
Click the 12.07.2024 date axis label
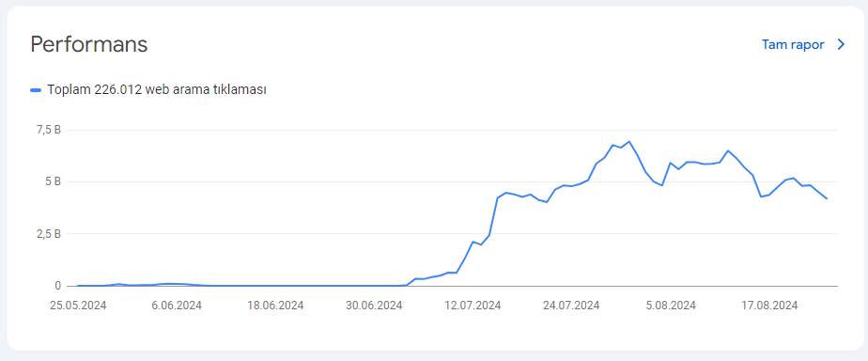point(473,306)
